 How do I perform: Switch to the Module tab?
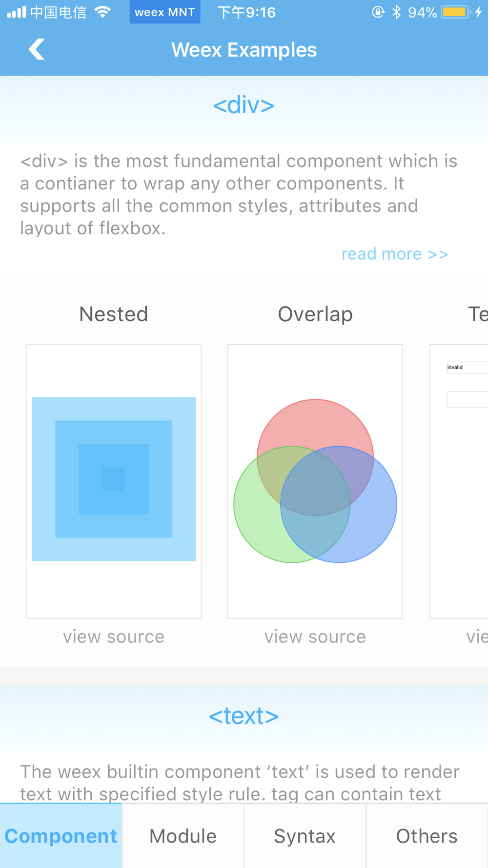pyautogui.click(x=183, y=836)
